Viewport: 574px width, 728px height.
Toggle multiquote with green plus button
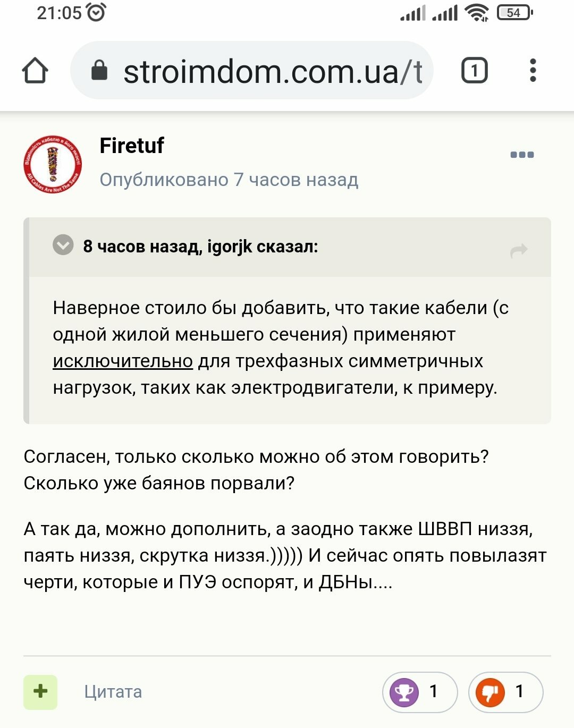point(40,692)
